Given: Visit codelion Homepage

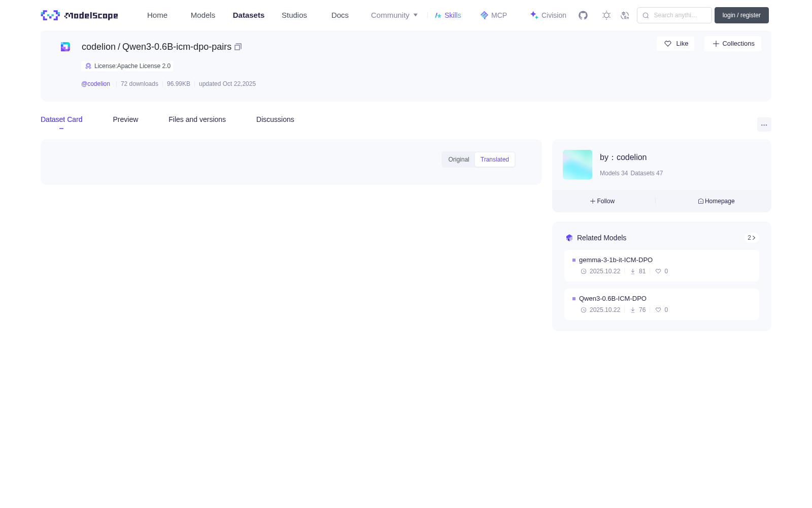Looking at the screenshot, I should pyautogui.click(x=716, y=201).
